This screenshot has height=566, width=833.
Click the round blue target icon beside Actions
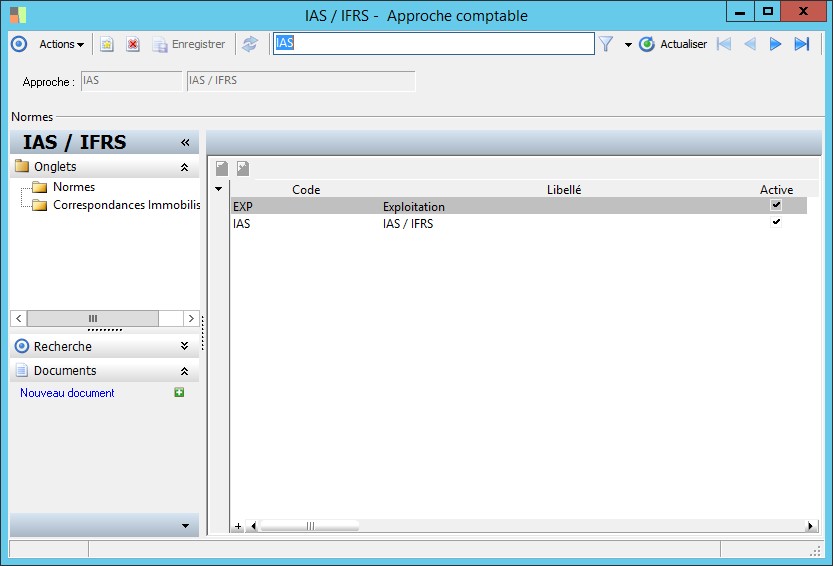tap(19, 44)
